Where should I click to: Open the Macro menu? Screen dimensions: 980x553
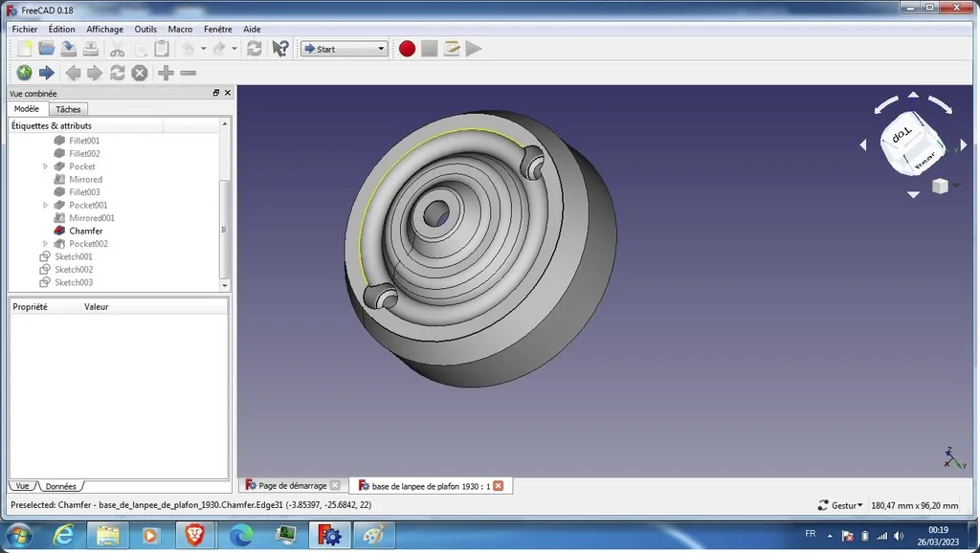pos(180,29)
